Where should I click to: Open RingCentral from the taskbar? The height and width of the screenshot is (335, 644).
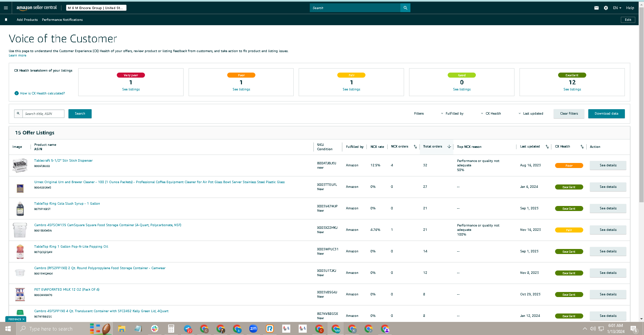click(x=269, y=329)
